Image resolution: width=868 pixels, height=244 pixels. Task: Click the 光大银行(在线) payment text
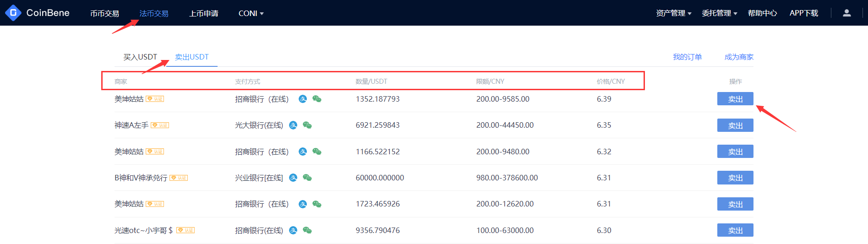tap(259, 125)
